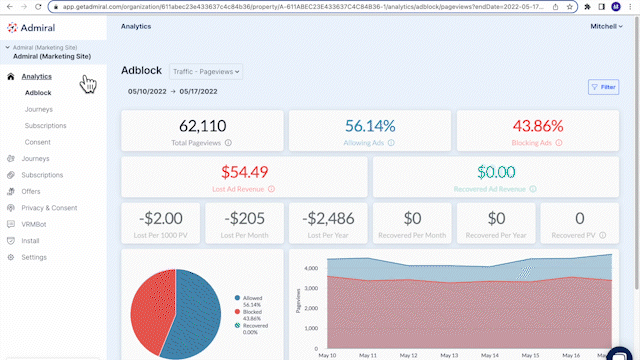Click the Privacy & Consent icon
This screenshot has width=640, height=360.
11,208
